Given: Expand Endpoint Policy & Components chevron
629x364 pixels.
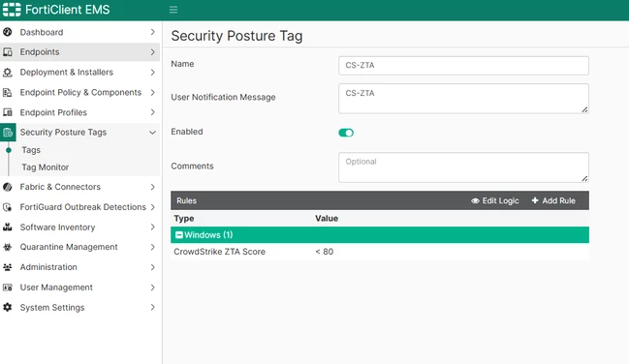Looking at the screenshot, I should pyautogui.click(x=152, y=92).
